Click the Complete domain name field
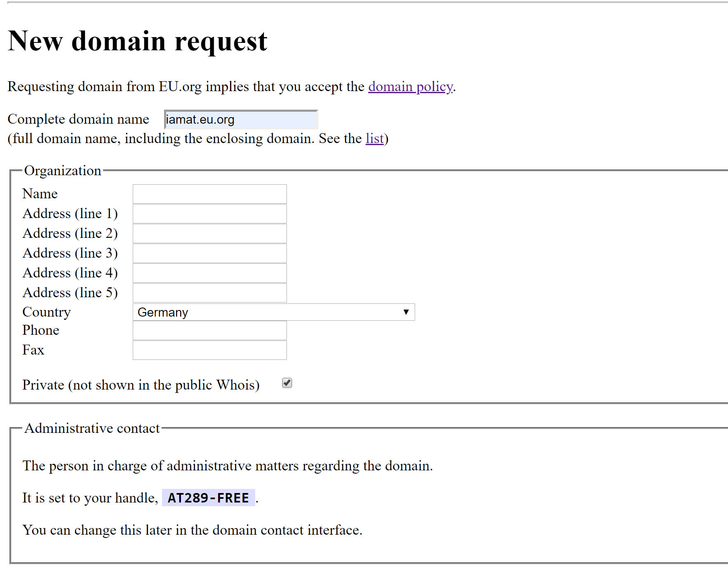Viewport: 728px width, 573px height. pyautogui.click(x=241, y=120)
